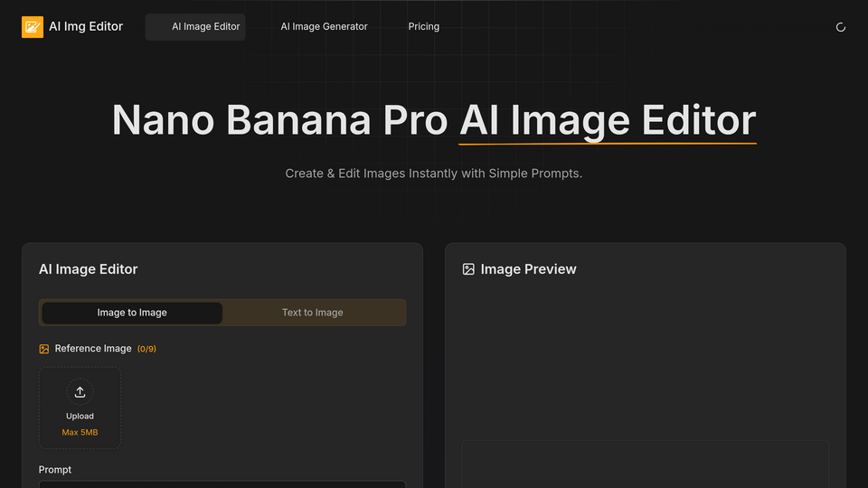Select the Image to Image tab
This screenshot has height=488, width=868.
pos(132,313)
